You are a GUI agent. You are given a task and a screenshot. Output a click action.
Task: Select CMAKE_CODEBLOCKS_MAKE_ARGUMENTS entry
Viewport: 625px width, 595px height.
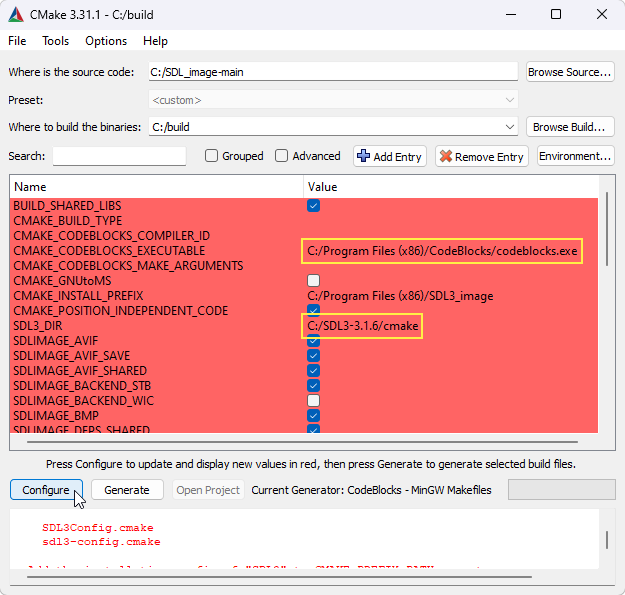128,266
